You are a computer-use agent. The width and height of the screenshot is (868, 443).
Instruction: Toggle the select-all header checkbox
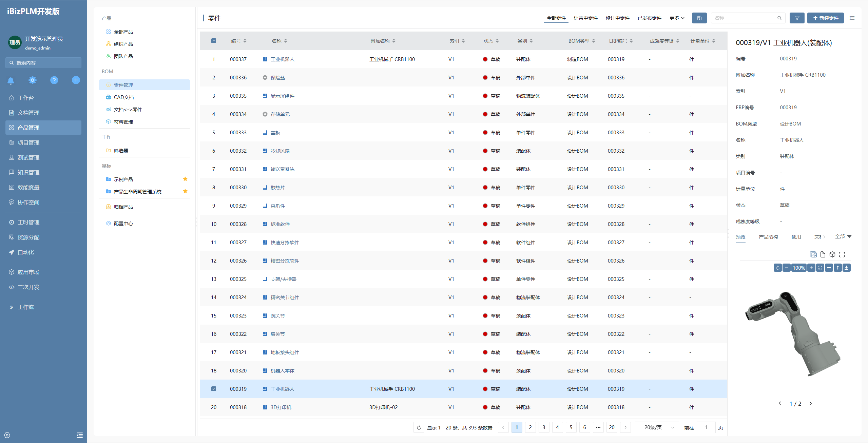[x=214, y=41]
